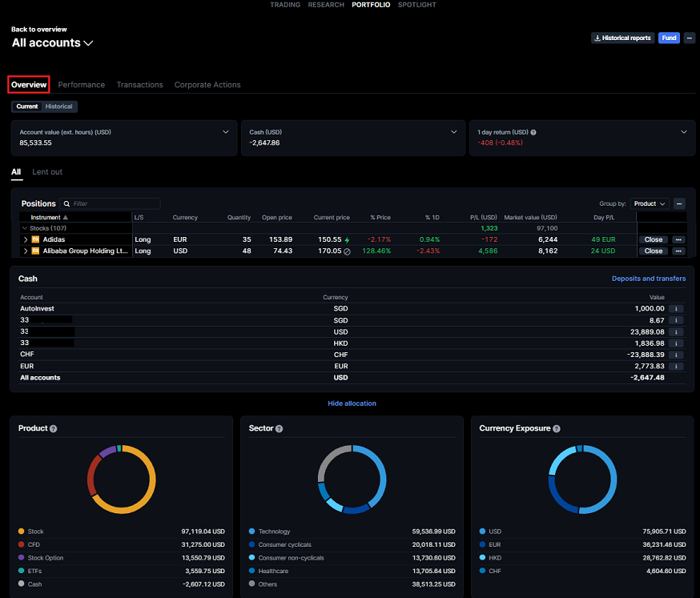Image resolution: width=700 pixels, height=598 pixels.
Task: Open the more options menu beside Fund
Action: pyautogui.click(x=690, y=38)
